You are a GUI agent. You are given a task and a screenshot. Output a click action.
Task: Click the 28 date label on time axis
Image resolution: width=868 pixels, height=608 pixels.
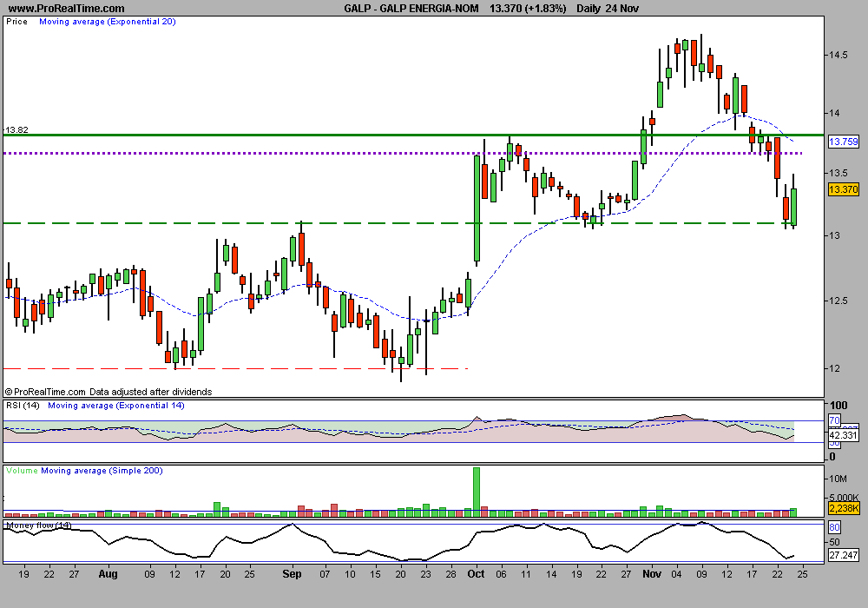451,574
